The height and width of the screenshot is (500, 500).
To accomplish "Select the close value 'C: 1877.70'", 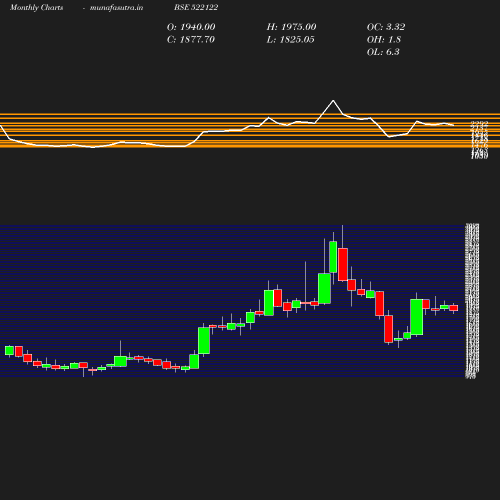I will point(190,40).
